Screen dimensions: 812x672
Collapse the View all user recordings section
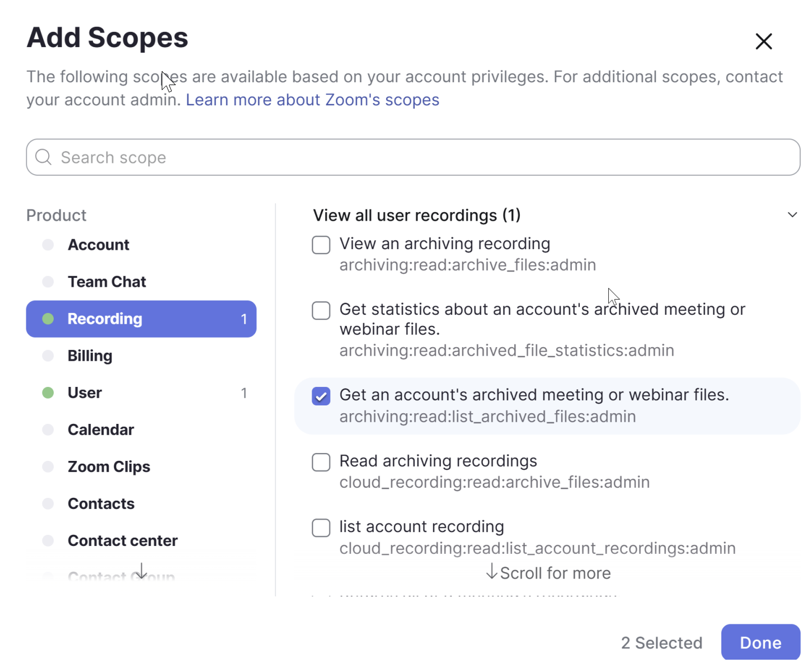[792, 215]
